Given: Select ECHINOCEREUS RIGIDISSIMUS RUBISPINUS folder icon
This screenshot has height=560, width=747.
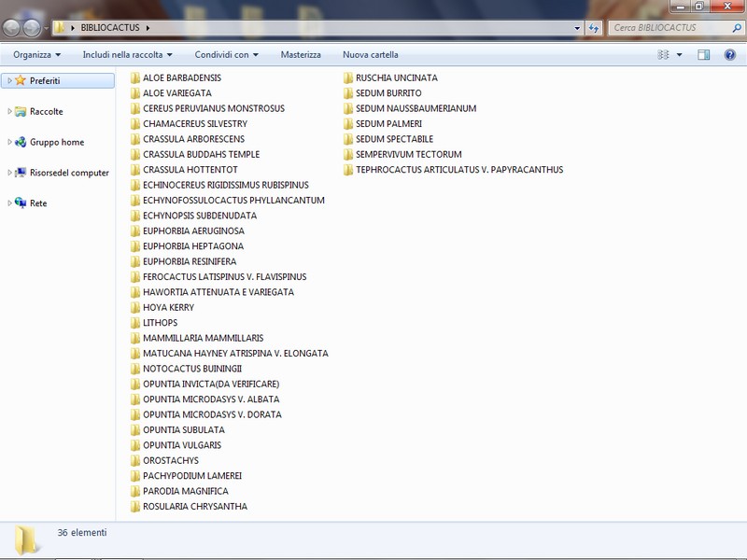Looking at the screenshot, I should pyautogui.click(x=135, y=185).
